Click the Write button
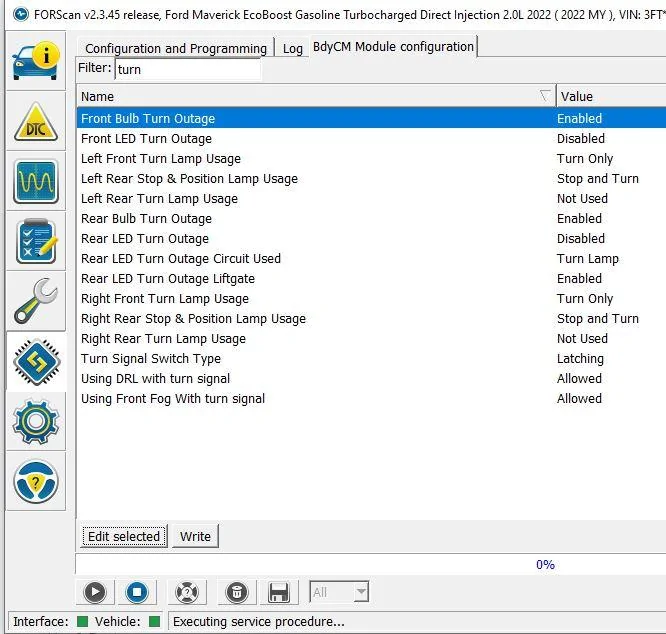This screenshot has width=666, height=634. coord(195,536)
